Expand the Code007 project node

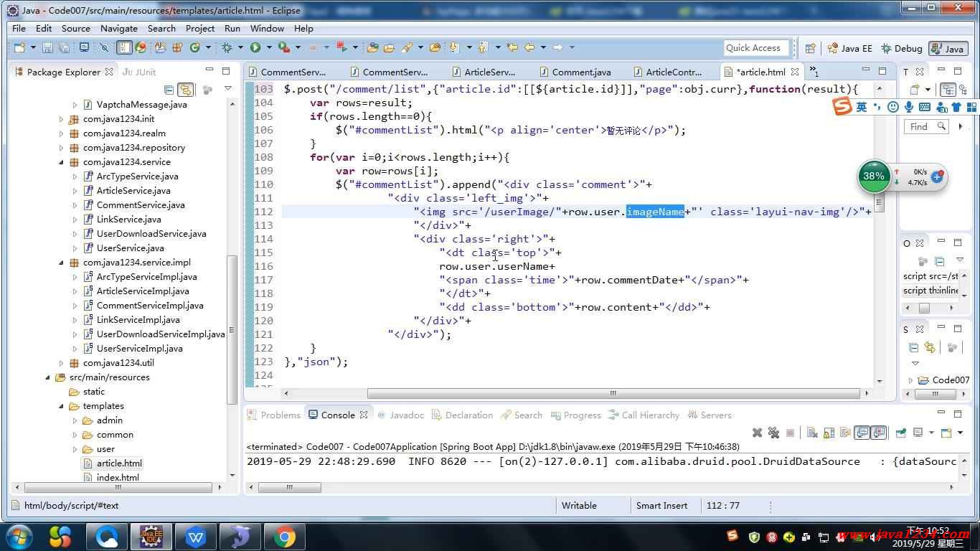[910, 380]
